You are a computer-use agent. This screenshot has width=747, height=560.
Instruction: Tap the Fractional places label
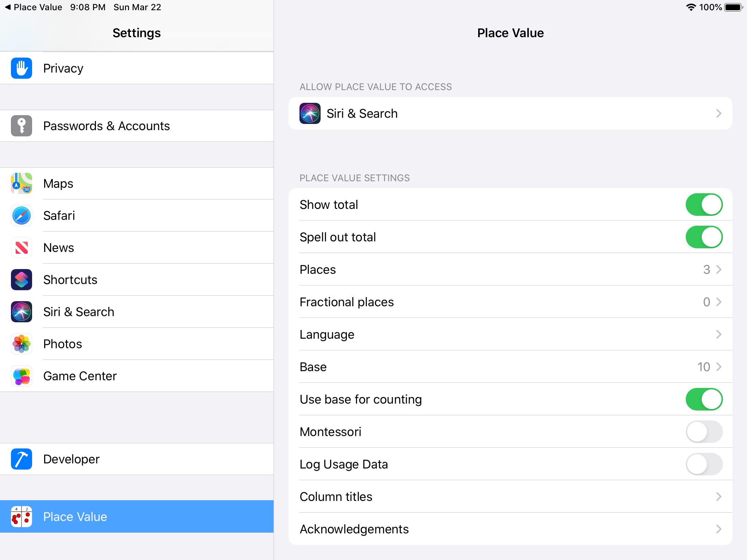347,302
